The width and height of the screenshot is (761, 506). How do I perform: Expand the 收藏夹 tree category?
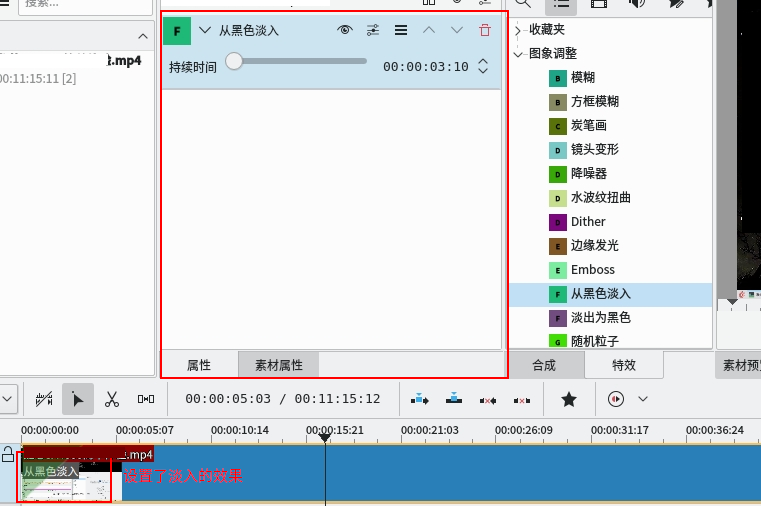pyautogui.click(x=518, y=30)
